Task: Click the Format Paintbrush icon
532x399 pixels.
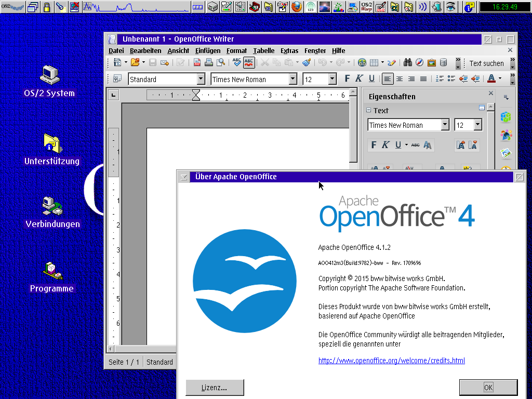Action: 307,62
